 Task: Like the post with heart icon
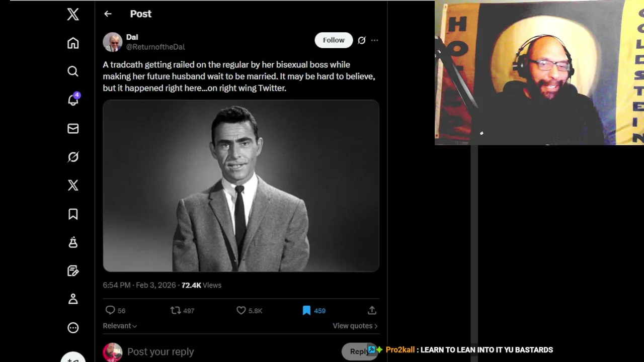click(x=242, y=311)
